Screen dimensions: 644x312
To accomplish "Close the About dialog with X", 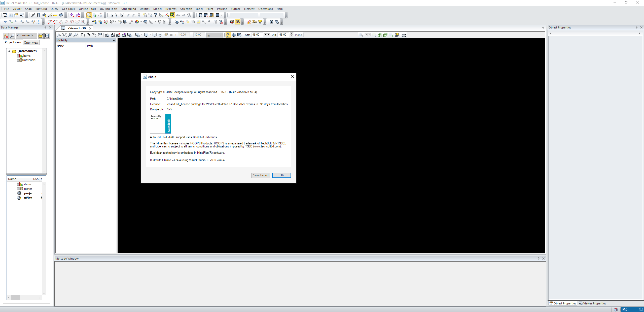I will click(292, 77).
